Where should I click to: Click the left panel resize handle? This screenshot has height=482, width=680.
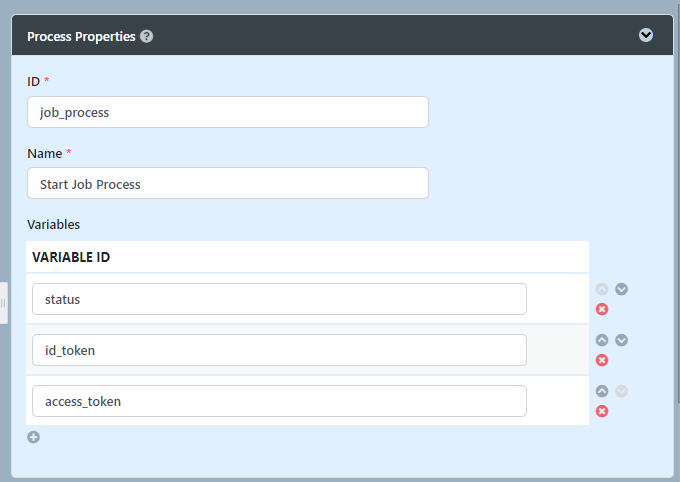click(4, 302)
